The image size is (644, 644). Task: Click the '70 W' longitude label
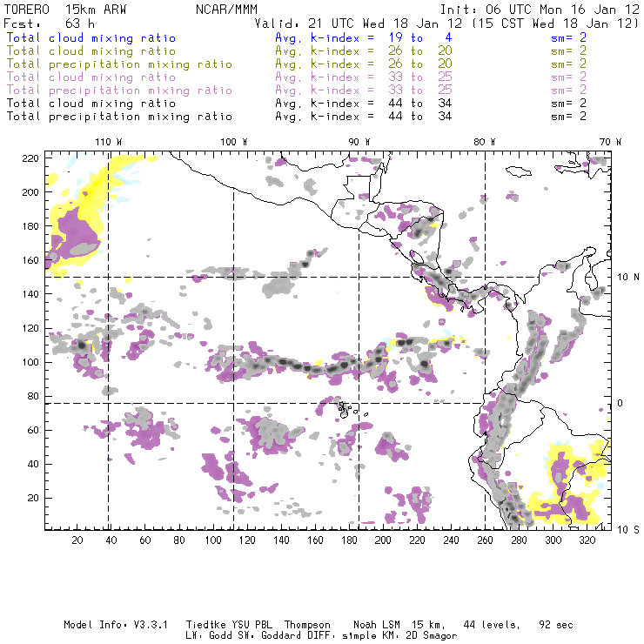point(610,142)
